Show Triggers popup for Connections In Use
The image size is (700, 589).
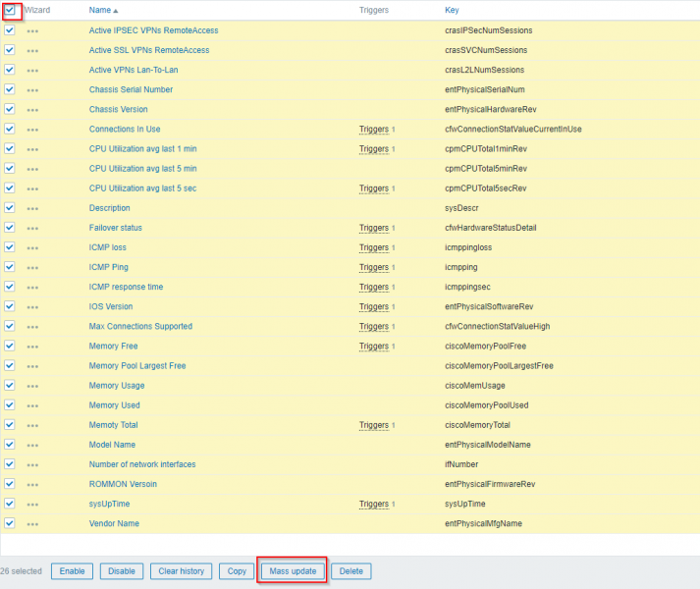pos(374,129)
